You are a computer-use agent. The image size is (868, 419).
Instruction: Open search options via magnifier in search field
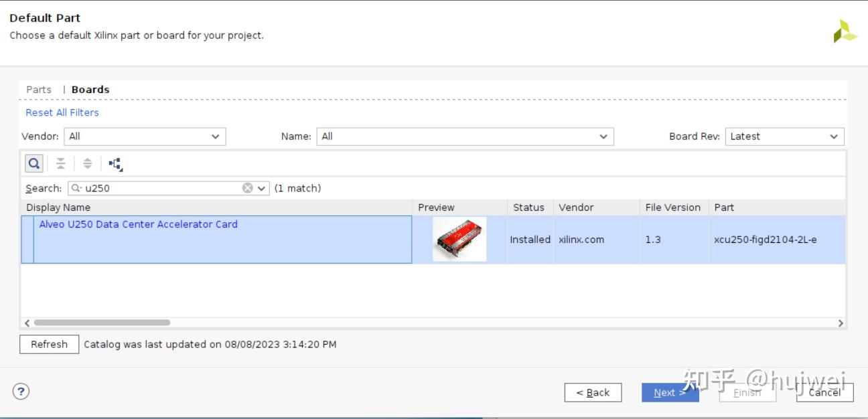(75, 188)
